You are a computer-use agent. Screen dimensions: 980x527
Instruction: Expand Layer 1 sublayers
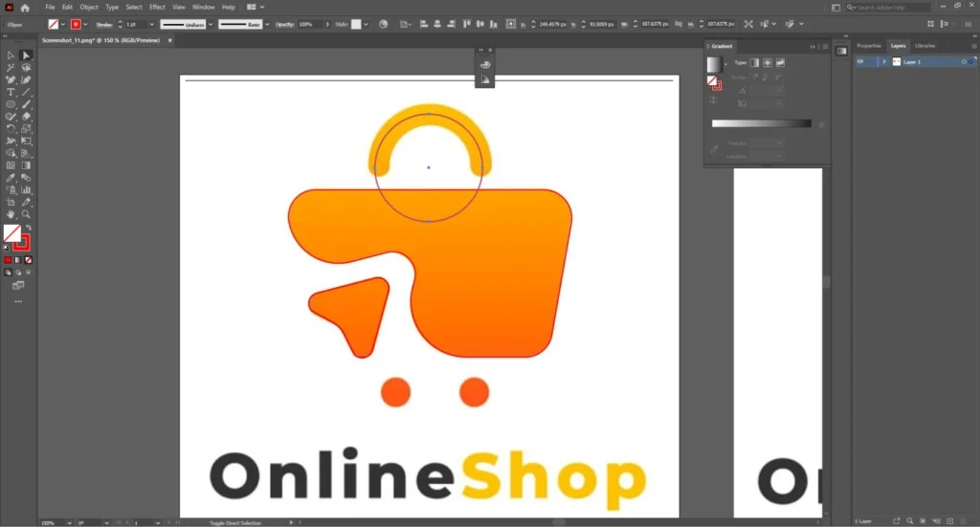pos(883,62)
